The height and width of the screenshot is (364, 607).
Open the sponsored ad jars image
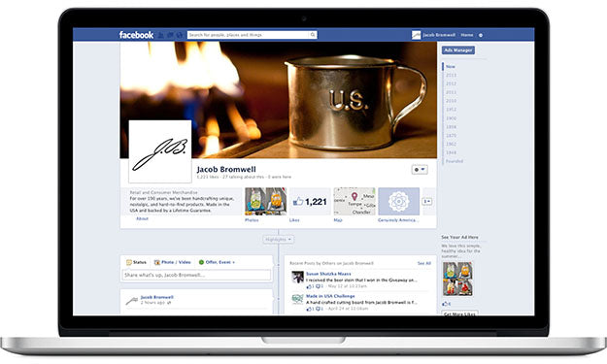(x=457, y=279)
